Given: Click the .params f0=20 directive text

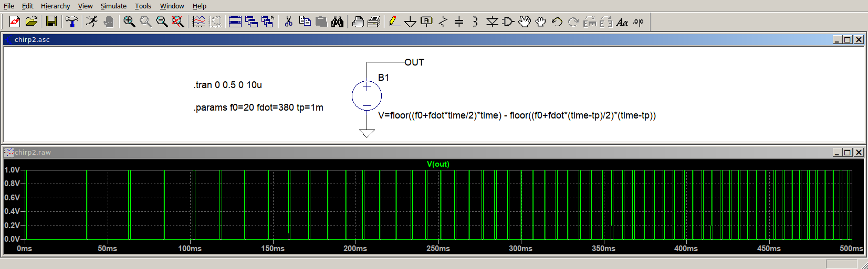Looking at the screenshot, I should point(258,107).
